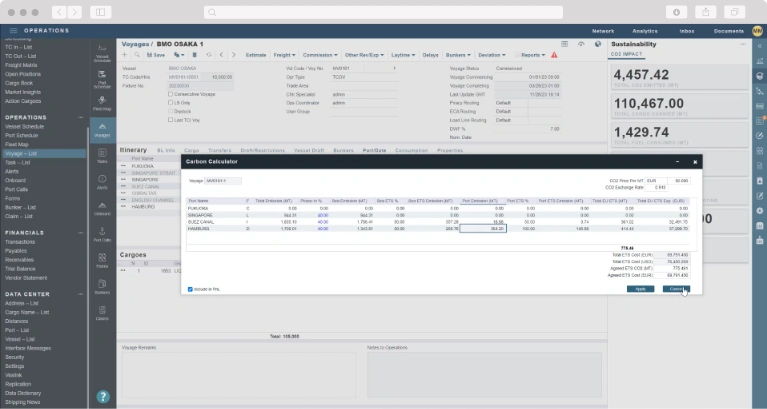Image resolution: width=767 pixels, height=409 pixels.
Task: Click the Save icon in voyage toolbar
Action: [148, 55]
